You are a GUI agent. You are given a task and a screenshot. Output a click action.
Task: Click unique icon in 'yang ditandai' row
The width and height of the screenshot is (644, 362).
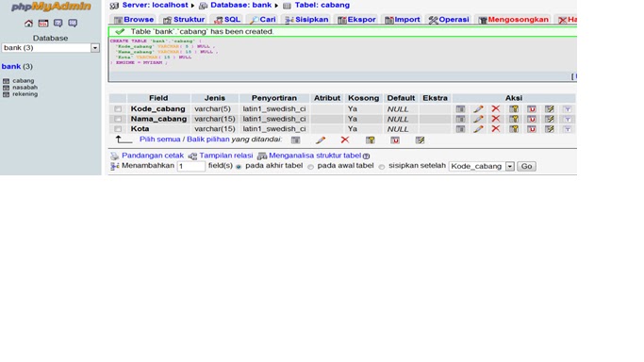click(x=395, y=140)
